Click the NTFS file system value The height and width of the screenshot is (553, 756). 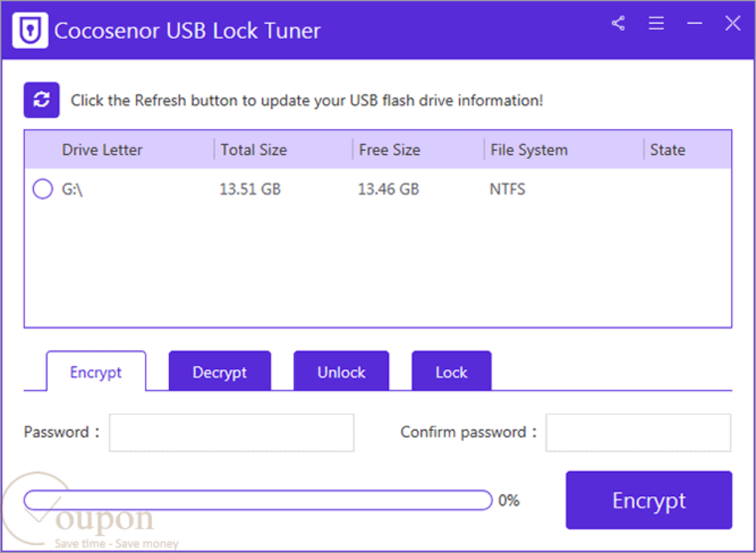507,189
